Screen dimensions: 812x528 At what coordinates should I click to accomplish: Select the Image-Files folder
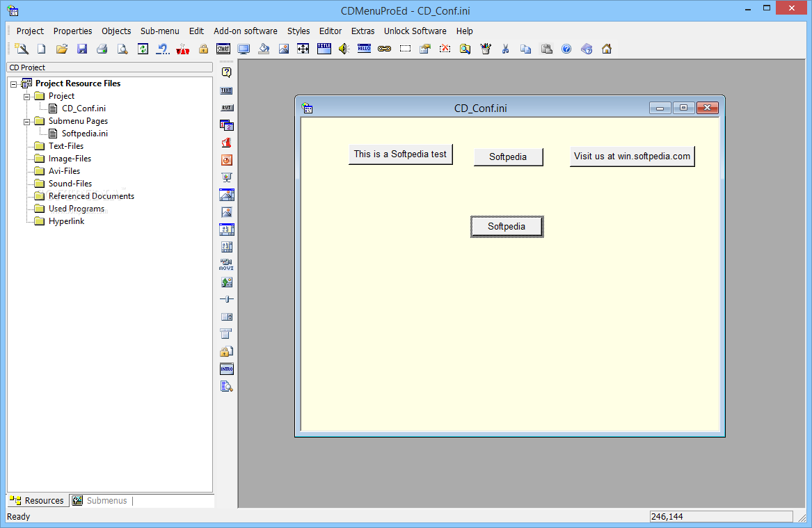70,159
